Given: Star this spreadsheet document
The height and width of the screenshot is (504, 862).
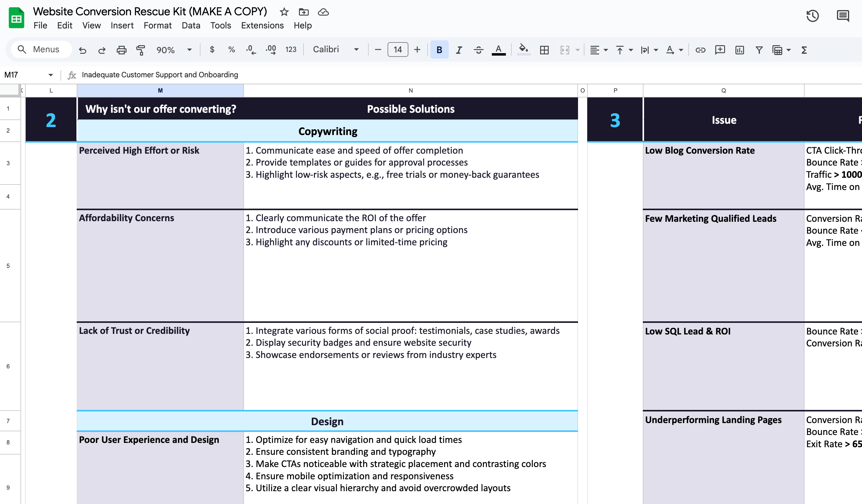Looking at the screenshot, I should click(284, 12).
